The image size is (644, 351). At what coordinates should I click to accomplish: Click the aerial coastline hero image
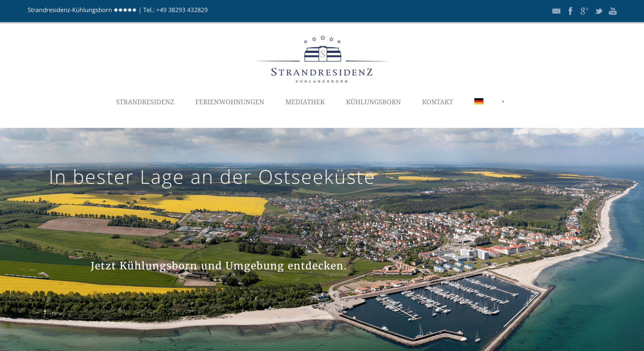coord(322,239)
